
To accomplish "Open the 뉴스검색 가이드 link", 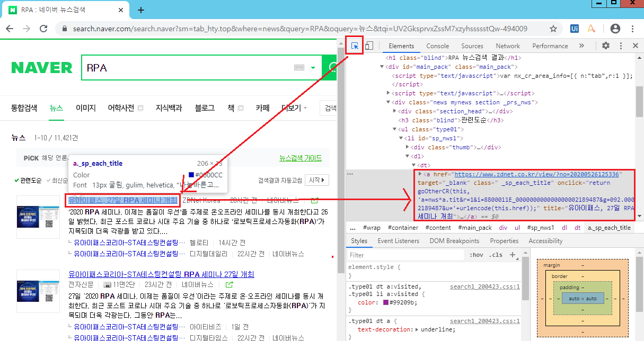I will [x=301, y=158].
